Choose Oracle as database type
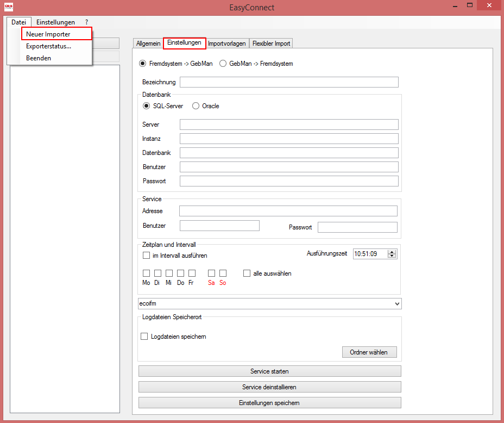Screen dimensions: 504x423 [195, 105]
